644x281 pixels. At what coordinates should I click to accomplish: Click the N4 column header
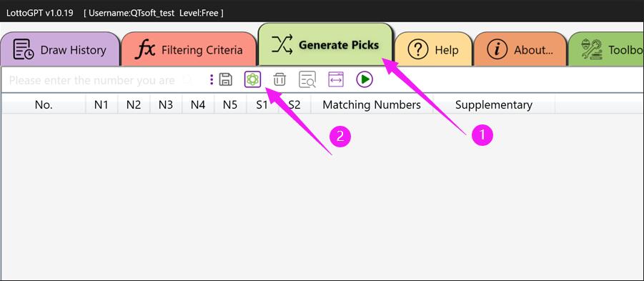point(198,105)
